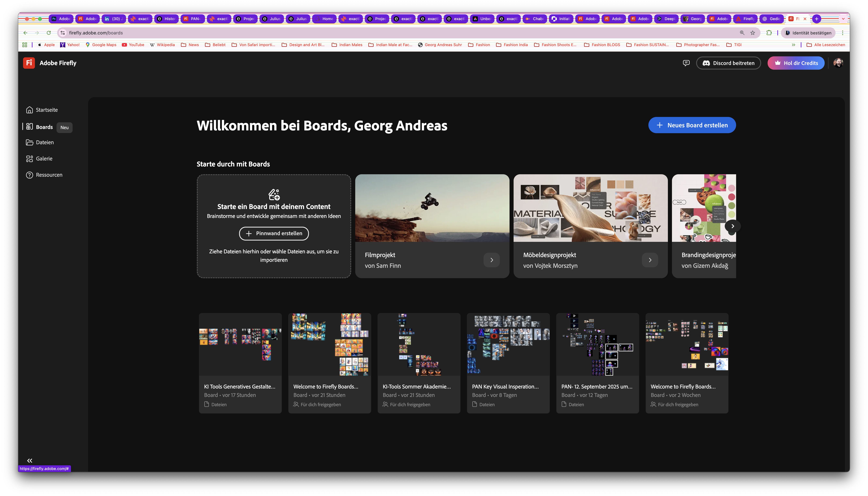Click the Pinnwand erstellen button
The height and width of the screenshot is (496, 868).
click(x=274, y=233)
